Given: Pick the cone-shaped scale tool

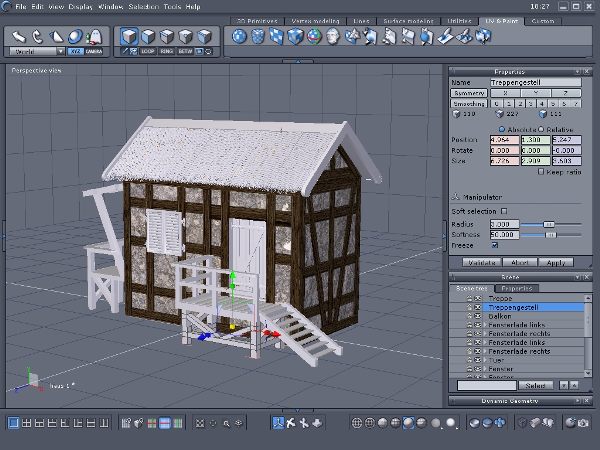Looking at the screenshot, I should click(56, 37).
